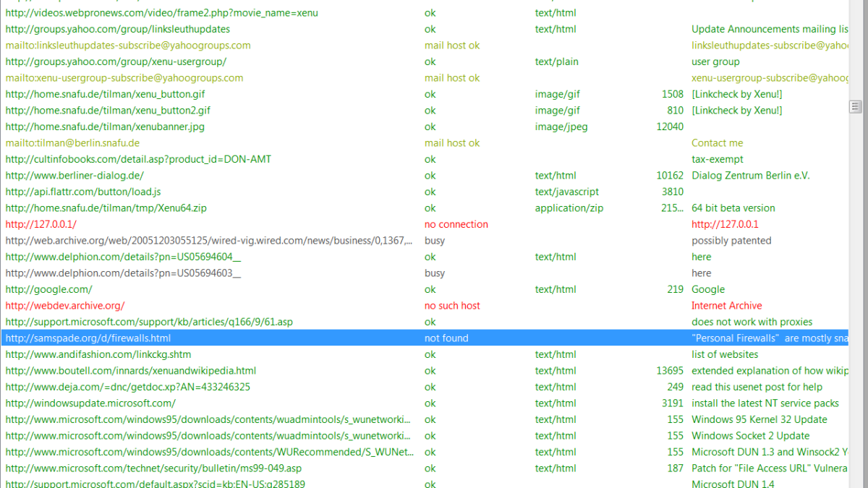Select the technet bulletin ms99-049.asp URL
This screenshot has height=488, width=868.
click(153, 468)
